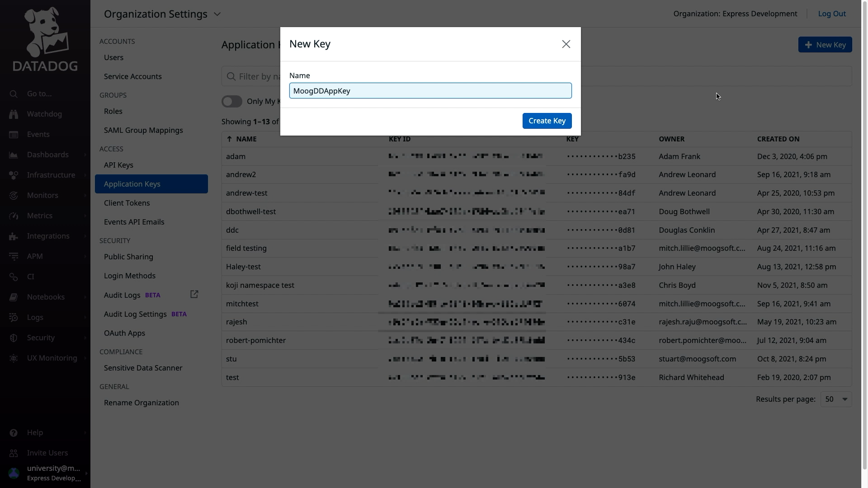Expand the Integrations submenu arrow
This screenshot has width=868, height=488.
(x=85, y=236)
